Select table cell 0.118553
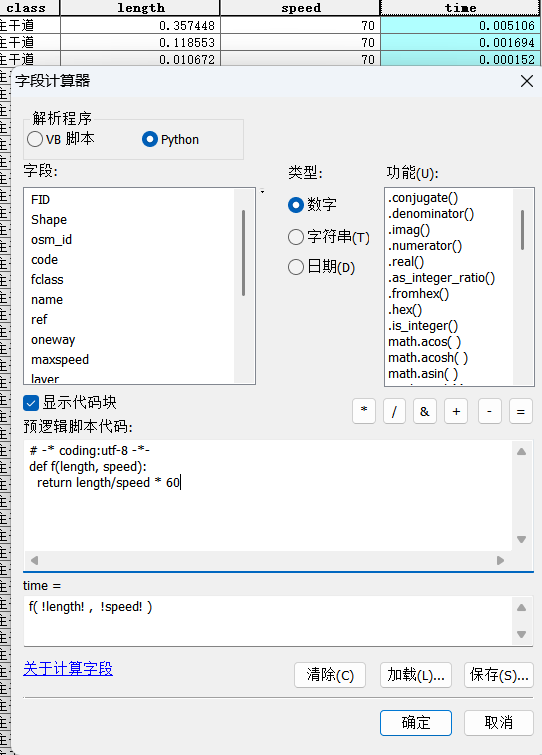 click(x=141, y=42)
